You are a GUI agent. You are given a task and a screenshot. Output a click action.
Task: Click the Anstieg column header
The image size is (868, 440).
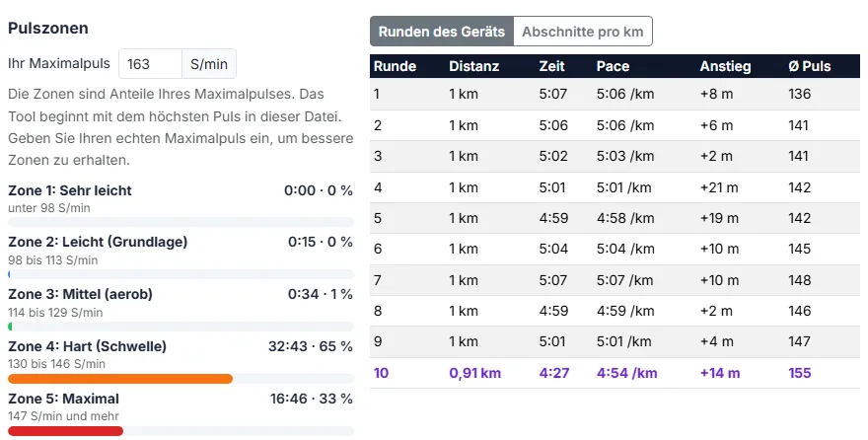point(725,66)
